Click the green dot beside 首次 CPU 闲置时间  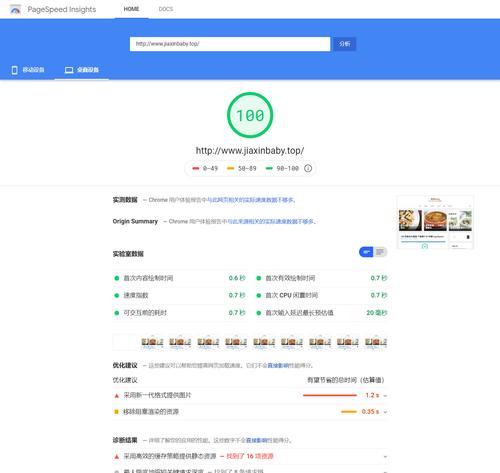click(258, 295)
